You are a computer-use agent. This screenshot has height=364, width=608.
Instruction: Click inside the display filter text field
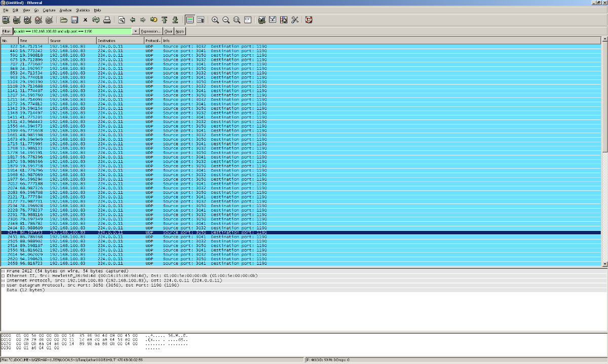[71, 31]
